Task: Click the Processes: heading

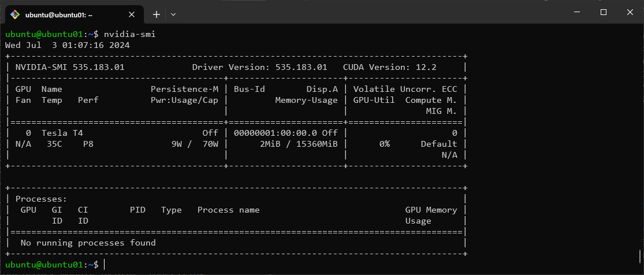Action: point(41,199)
